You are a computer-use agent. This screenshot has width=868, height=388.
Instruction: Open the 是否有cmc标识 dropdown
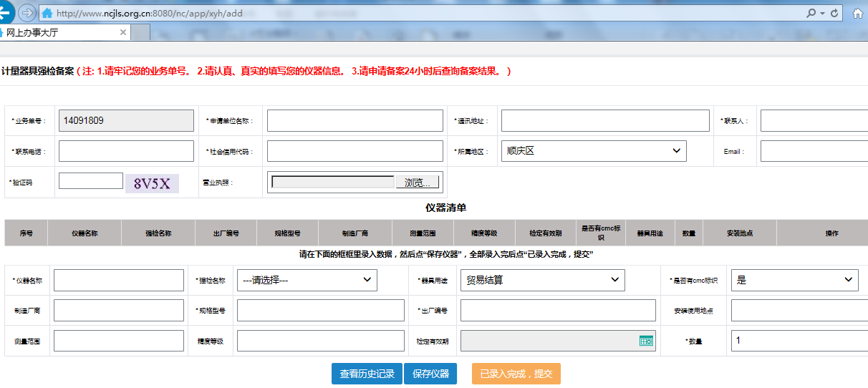pos(795,280)
